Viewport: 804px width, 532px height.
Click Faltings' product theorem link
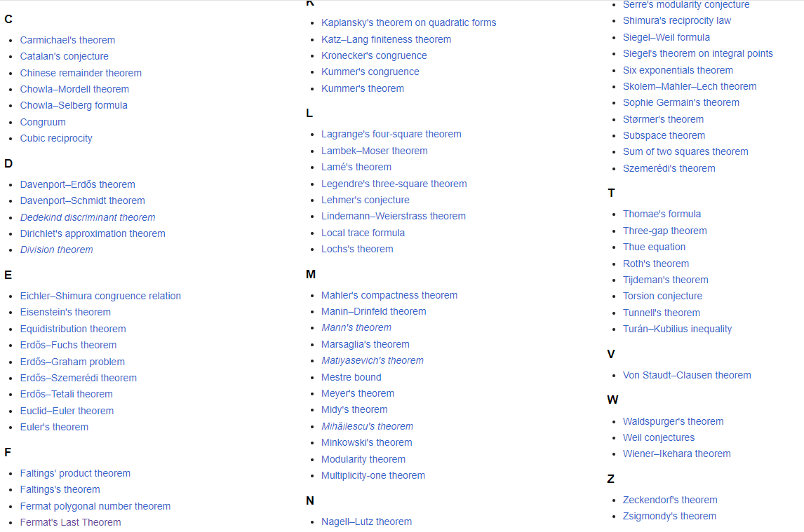point(75,473)
